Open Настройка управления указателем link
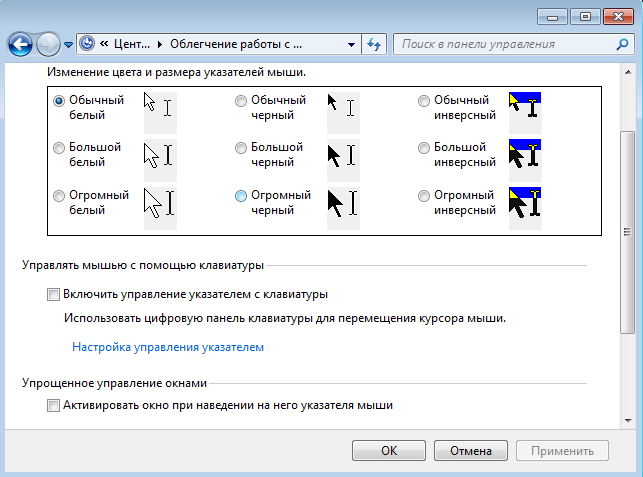 tap(168, 347)
